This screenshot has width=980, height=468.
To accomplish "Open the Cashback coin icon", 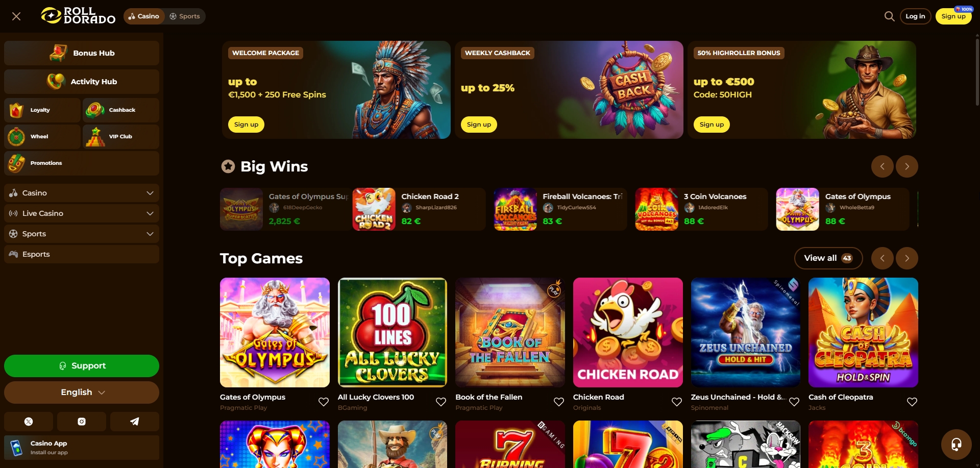I will pyautogui.click(x=95, y=110).
